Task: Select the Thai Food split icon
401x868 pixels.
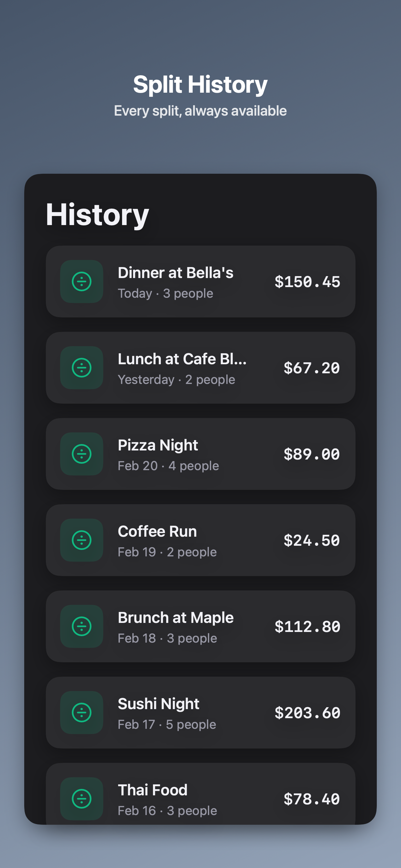Action: [82, 799]
